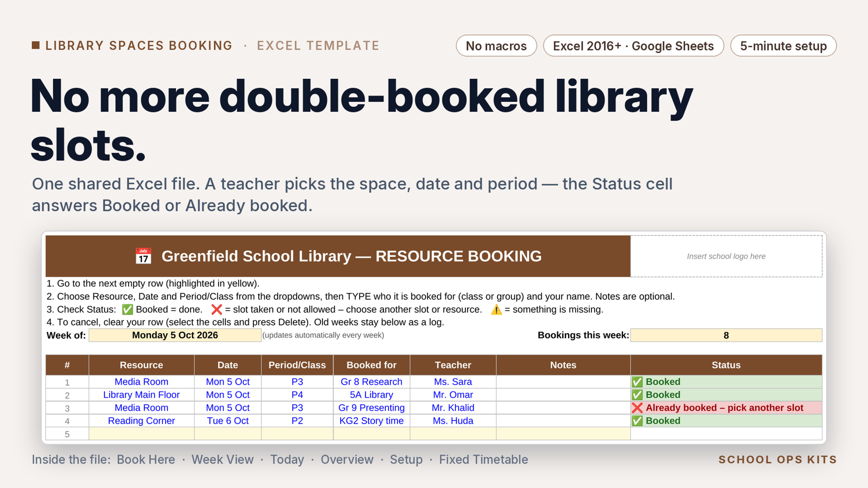The height and width of the screenshot is (488, 868).
Task: Select the Setup sheet name
Action: (x=406, y=460)
